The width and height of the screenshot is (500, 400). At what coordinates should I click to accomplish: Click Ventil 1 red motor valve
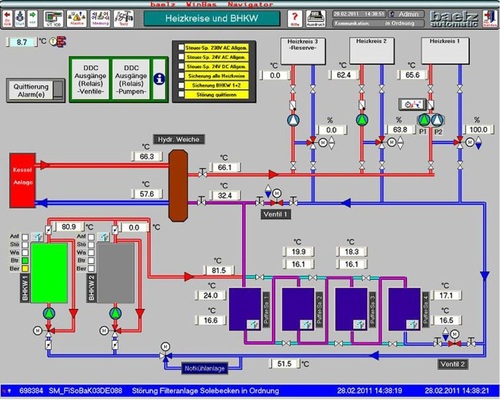[x=276, y=202]
